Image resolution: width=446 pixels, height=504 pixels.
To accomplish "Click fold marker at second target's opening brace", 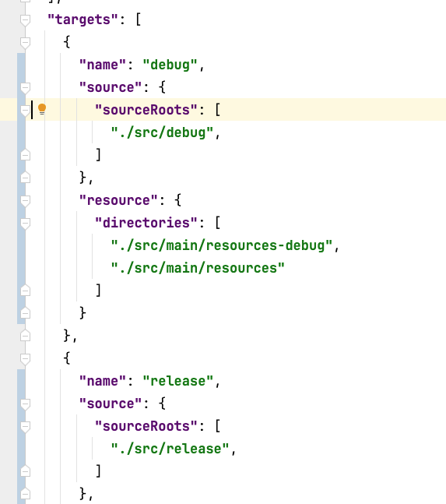I will (25, 358).
